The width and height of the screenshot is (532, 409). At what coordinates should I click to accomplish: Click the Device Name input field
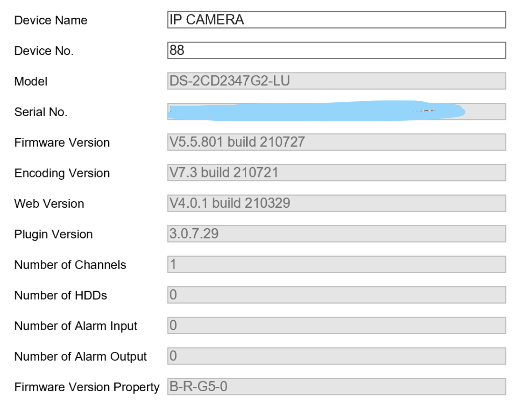point(336,20)
